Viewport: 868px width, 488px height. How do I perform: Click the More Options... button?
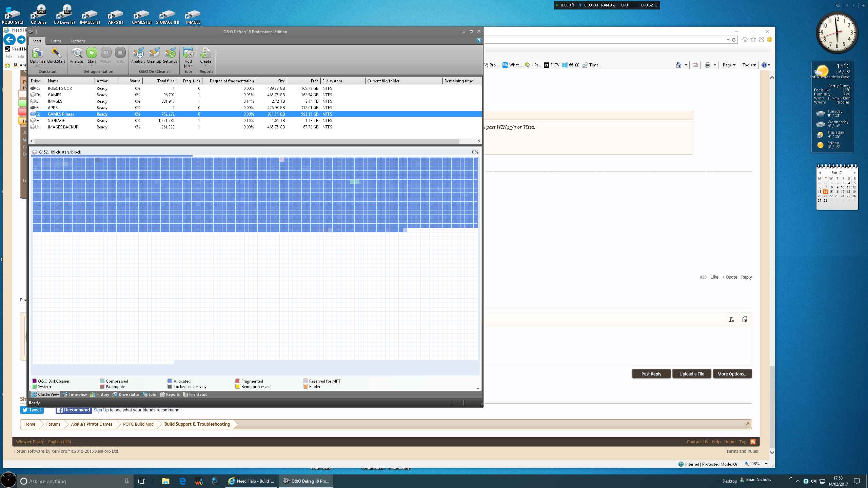click(732, 374)
